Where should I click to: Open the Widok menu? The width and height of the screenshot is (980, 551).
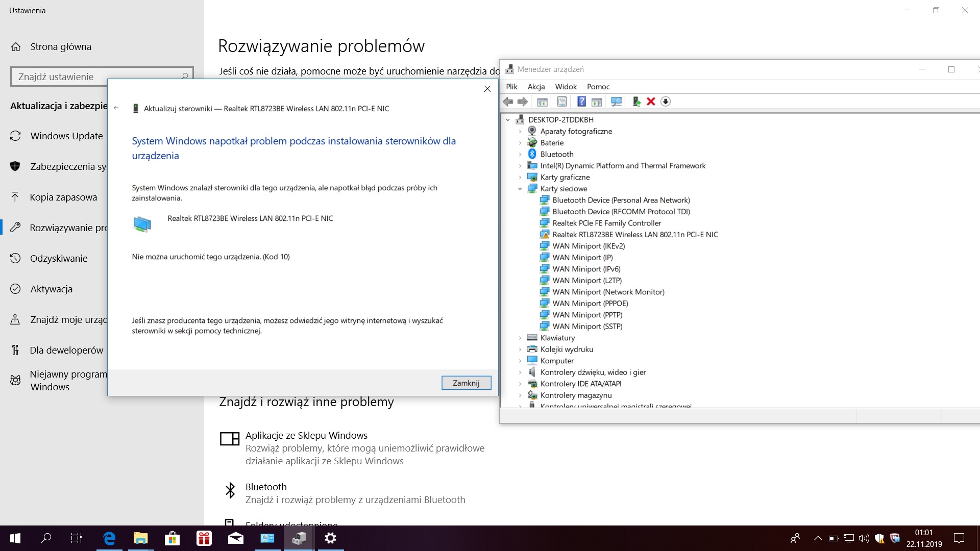566,87
